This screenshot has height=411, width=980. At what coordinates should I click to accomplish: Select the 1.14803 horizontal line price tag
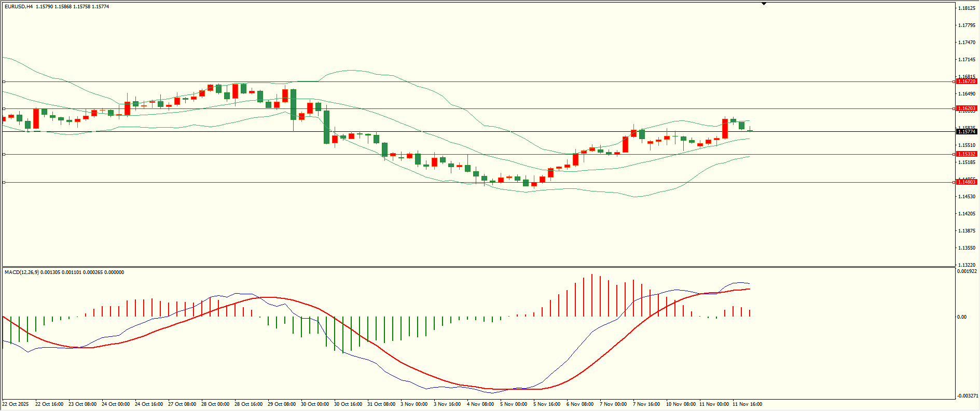(x=967, y=182)
